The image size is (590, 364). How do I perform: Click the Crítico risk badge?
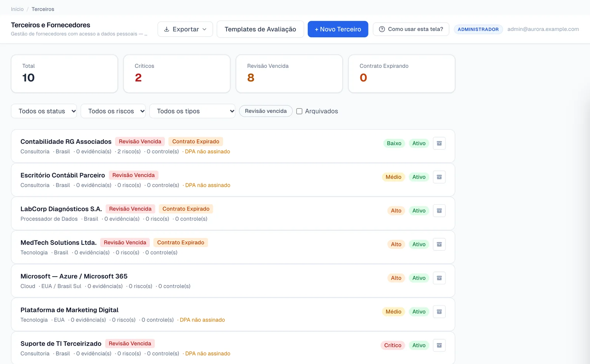(393, 345)
